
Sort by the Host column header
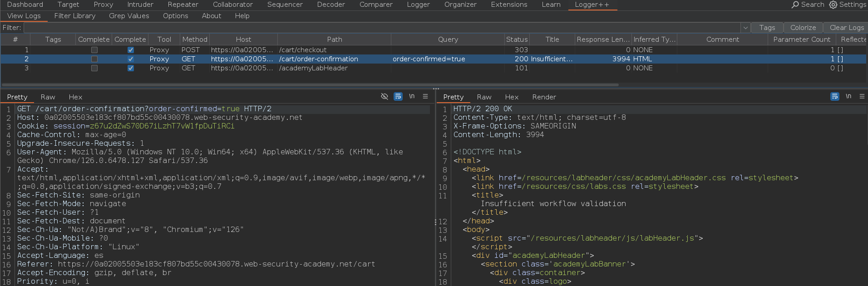(243, 39)
